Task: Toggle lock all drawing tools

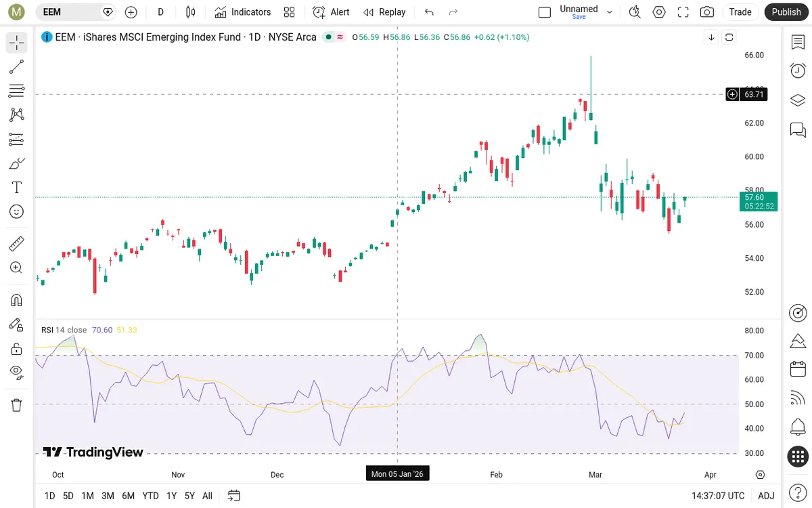Action: [x=17, y=349]
